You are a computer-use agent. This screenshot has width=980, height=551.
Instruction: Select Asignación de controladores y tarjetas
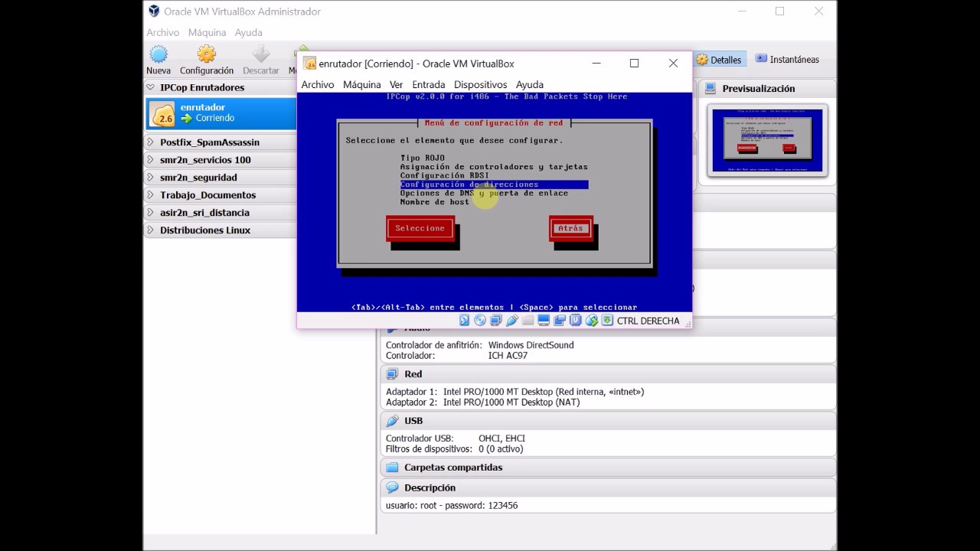click(494, 167)
